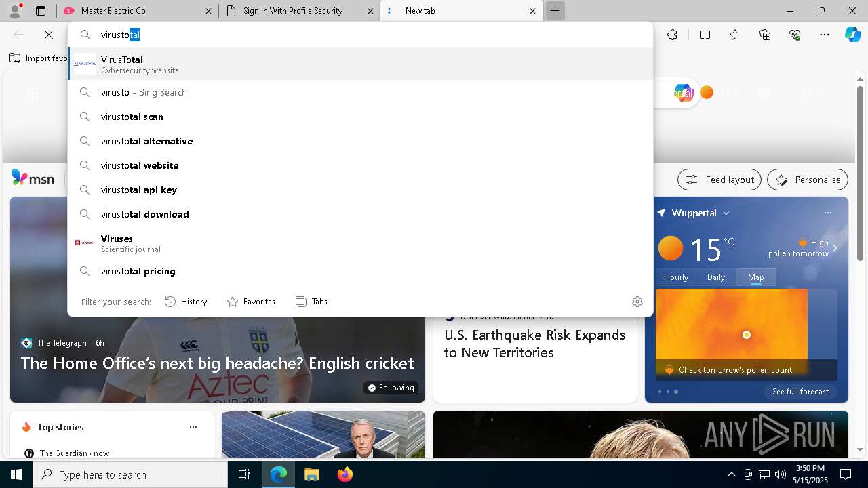Open Top stories more options ellipsis
Viewport: 868px width, 488px height.
point(193,427)
